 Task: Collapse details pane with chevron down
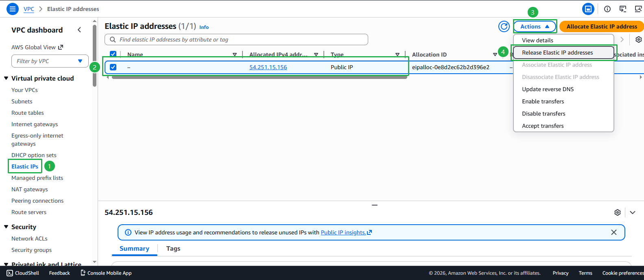[633, 212]
